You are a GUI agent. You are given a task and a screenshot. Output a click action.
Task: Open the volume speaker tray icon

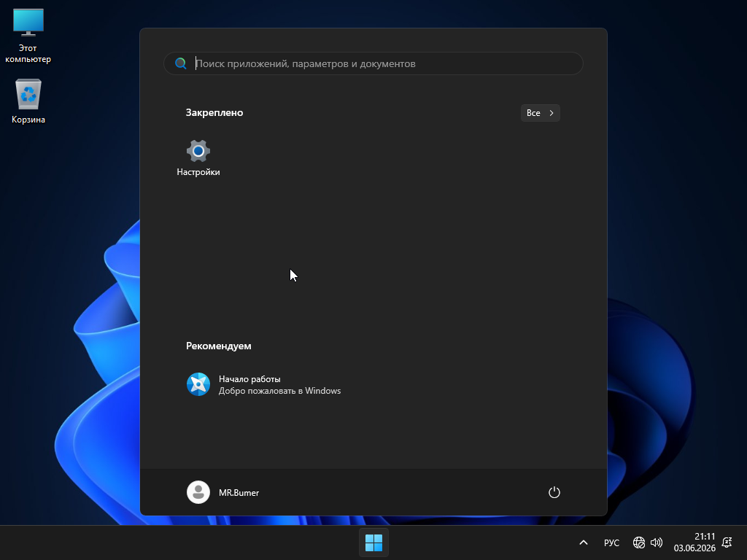click(x=657, y=542)
